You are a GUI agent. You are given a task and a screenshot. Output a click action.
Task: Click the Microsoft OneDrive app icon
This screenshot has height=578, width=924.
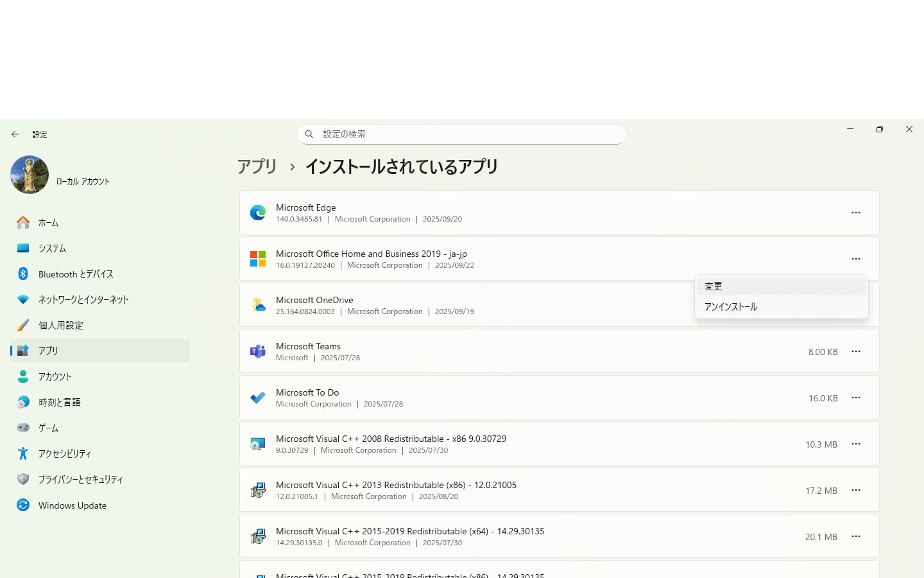258,305
